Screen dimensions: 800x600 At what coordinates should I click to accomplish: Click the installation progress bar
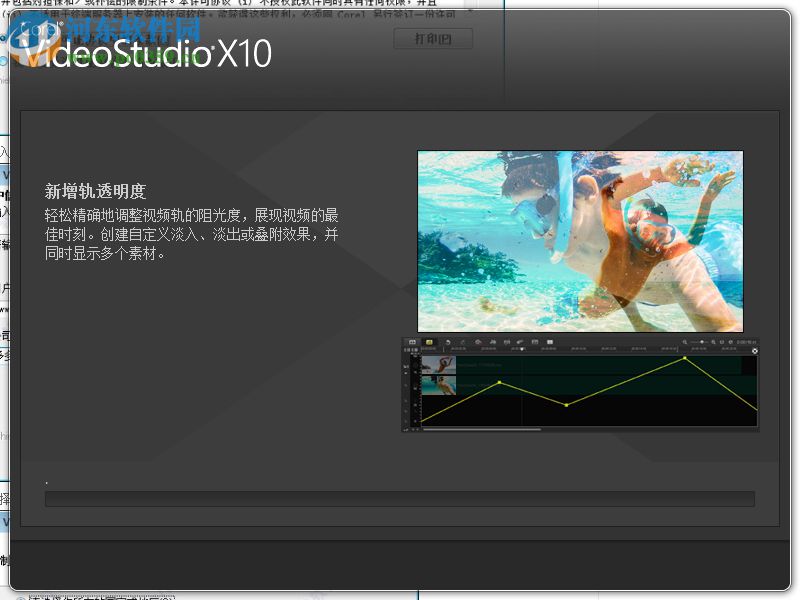(x=399, y=498)
